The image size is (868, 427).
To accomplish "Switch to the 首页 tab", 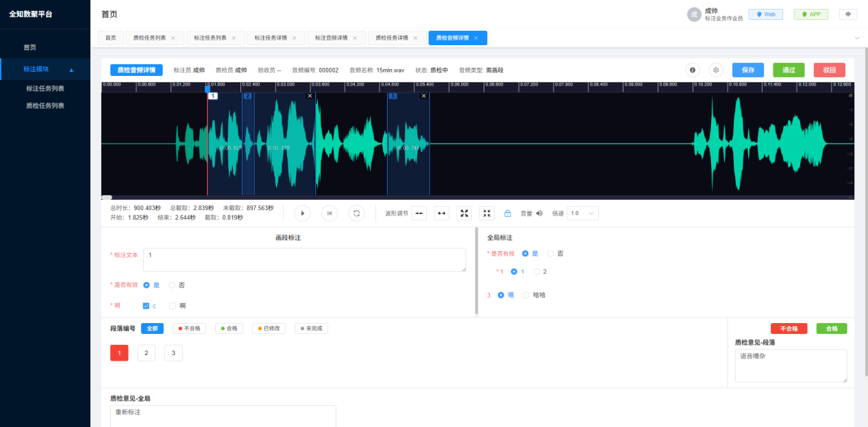I will pos(111,38).
